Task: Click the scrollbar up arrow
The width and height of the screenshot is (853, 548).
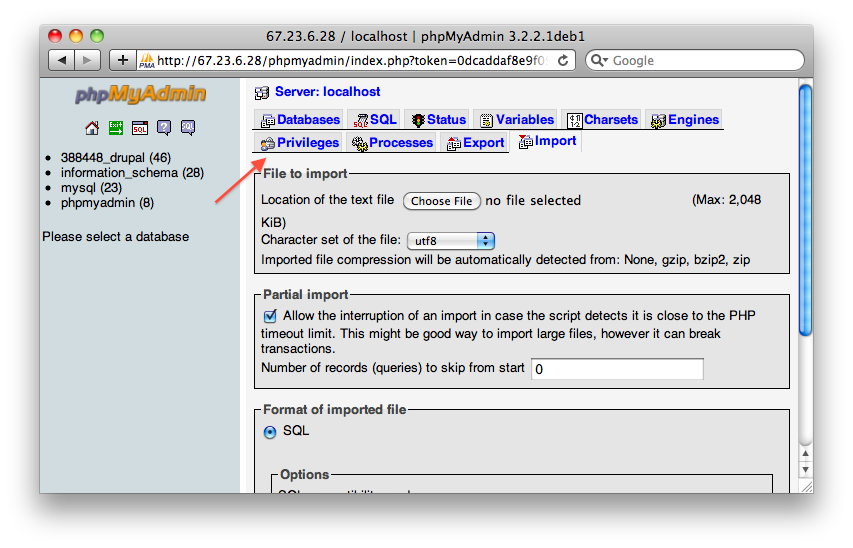Action: tap(806, 453)
